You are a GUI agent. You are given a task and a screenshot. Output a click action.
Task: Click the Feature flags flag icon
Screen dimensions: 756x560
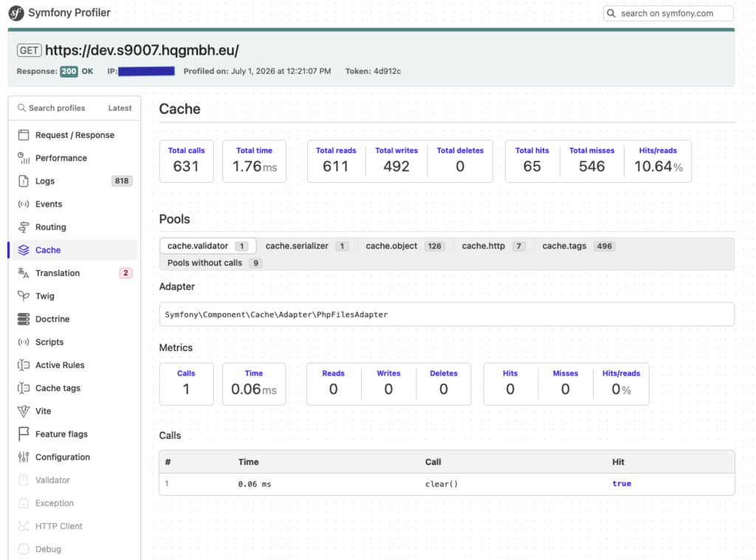[x=23, y=435]
